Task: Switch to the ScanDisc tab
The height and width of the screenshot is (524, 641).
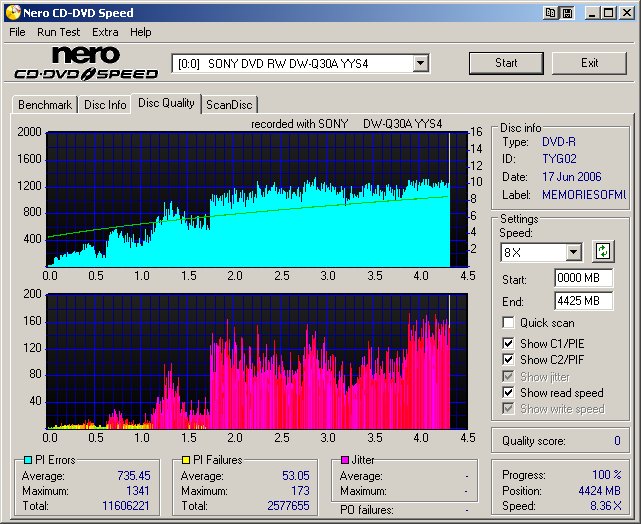Action: [229, 105]
